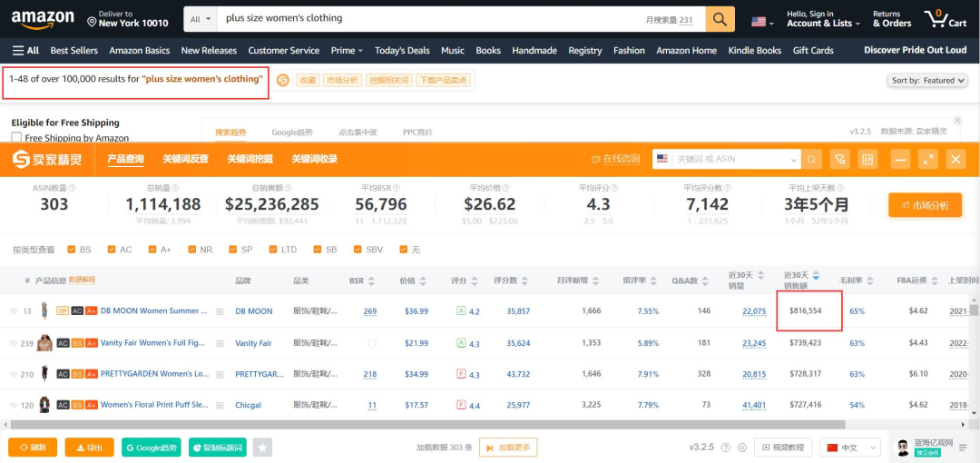Click the 加载更多 load more button

point(508,448)
